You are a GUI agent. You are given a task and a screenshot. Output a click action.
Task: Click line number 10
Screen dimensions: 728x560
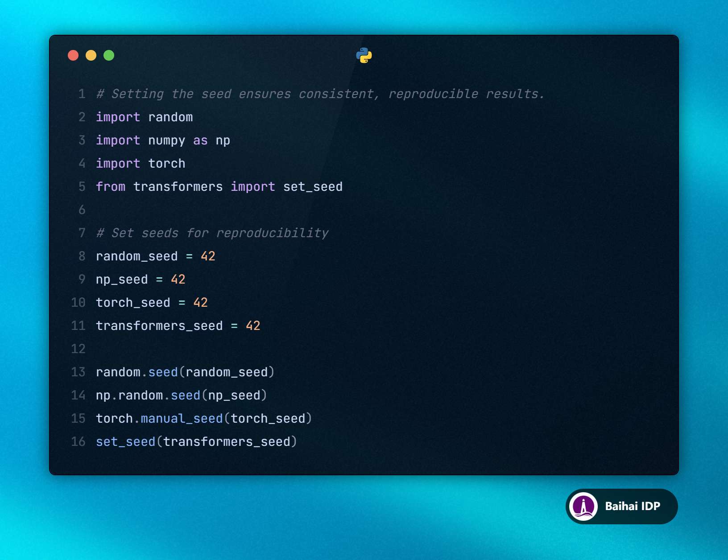[78, 303]
